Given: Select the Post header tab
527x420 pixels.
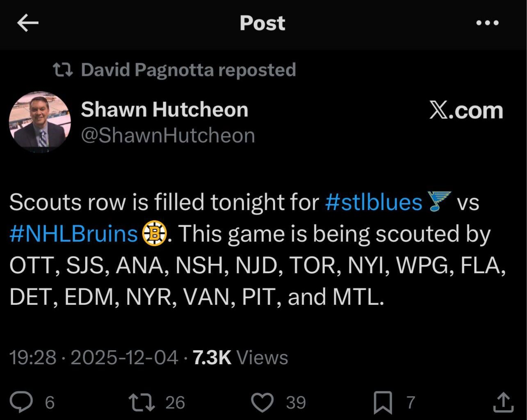Looking at the screenshot, I should pos(262,23).
